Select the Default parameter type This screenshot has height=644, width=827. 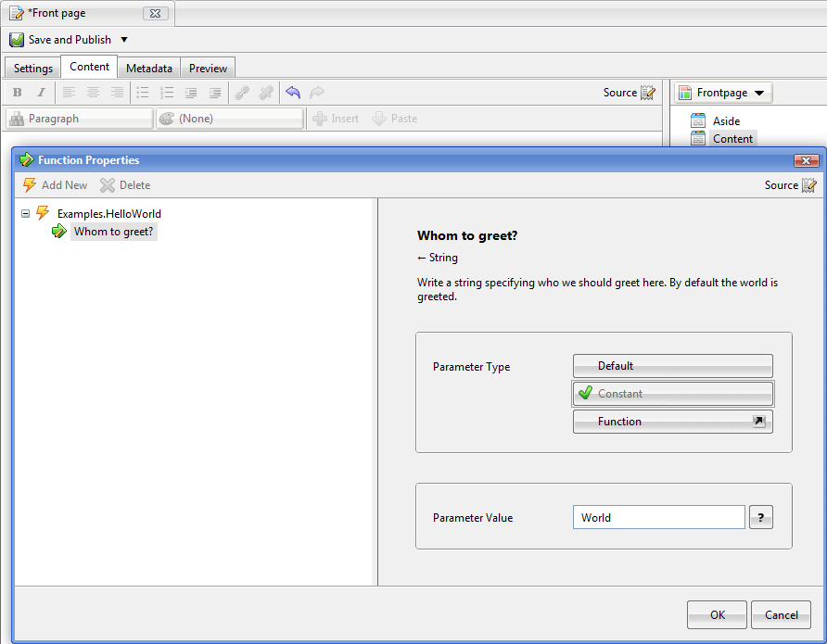(x=672, y=366)
